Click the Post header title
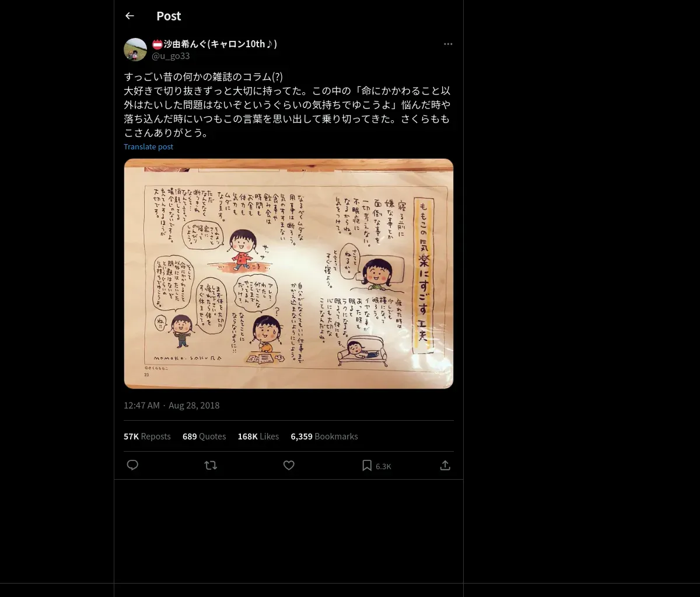Viewport: 700px width, 597px height. (x=169, y=16)
